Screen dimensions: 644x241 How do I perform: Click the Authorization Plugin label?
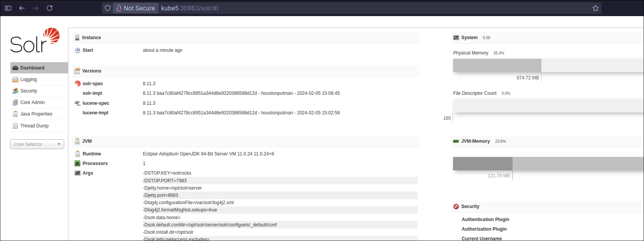coord(484,229)
